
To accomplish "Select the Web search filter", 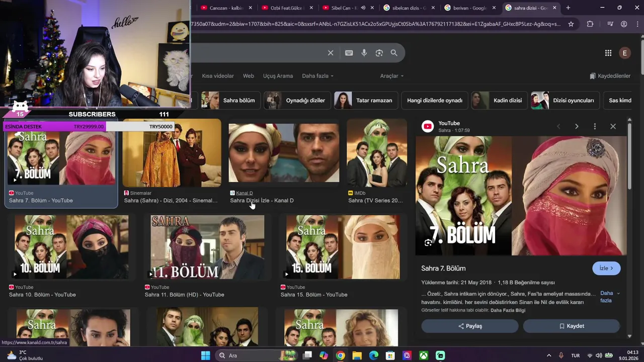I will click(x=249, y=76).
